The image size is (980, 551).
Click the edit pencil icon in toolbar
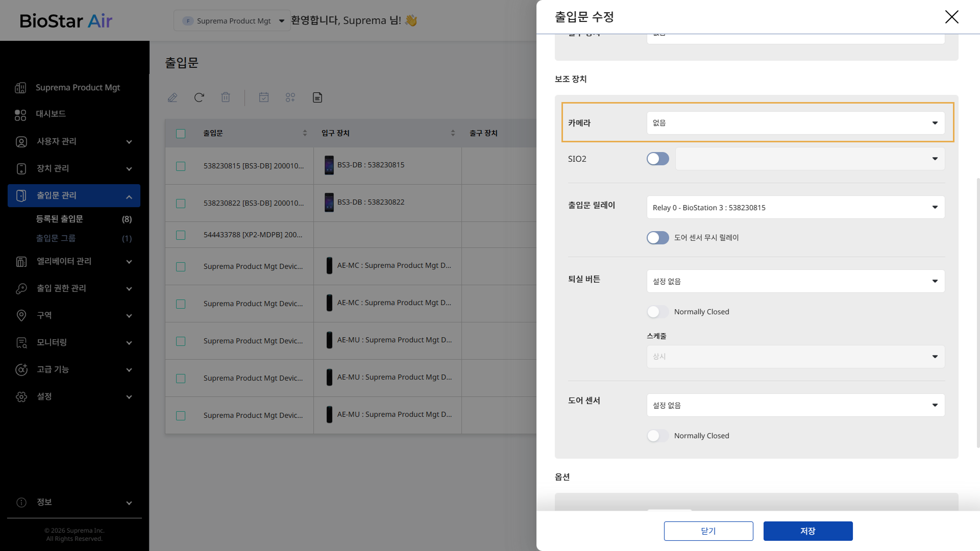pos(173,97)
